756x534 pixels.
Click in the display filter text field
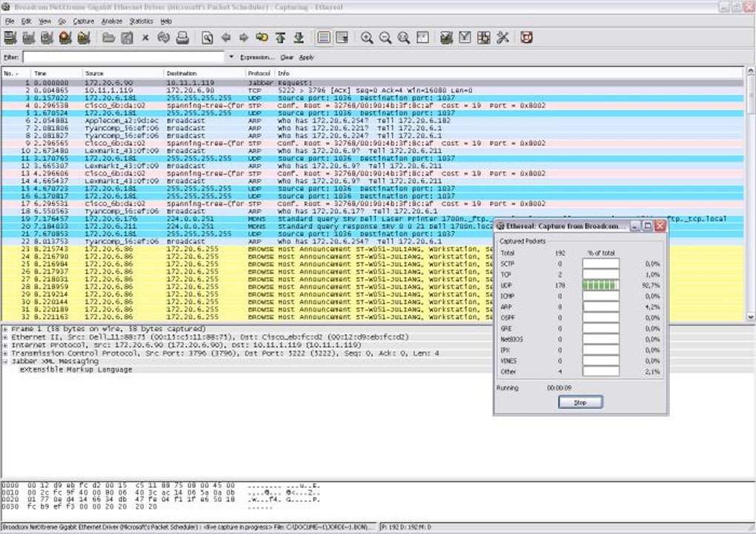coord(124,57)
